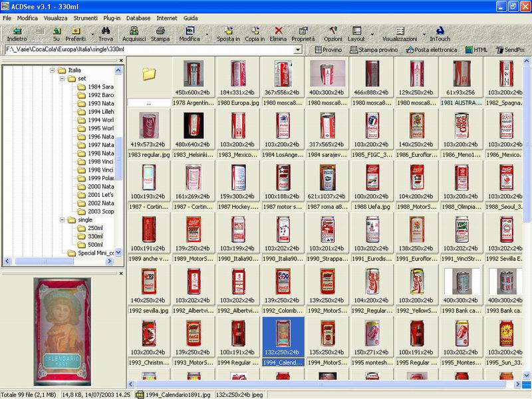Click the Provino toolbar button

pos(328,50)
